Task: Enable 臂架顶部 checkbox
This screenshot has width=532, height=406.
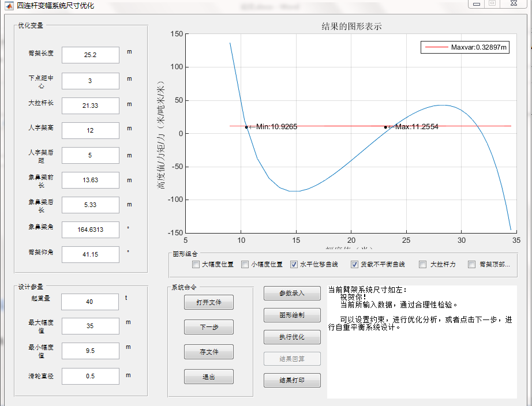Action: pos(471,265)
